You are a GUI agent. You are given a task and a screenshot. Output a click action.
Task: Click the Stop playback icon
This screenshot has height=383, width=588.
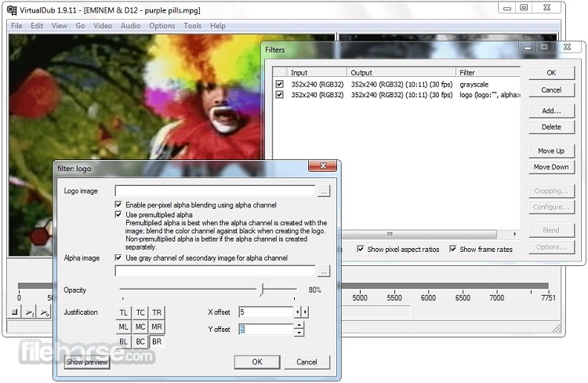tap(14, 312)
